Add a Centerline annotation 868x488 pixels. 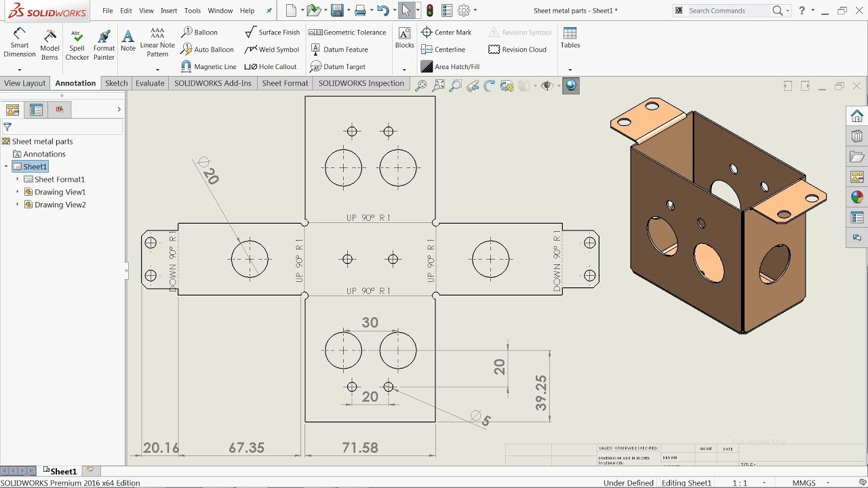coord(445,49)
